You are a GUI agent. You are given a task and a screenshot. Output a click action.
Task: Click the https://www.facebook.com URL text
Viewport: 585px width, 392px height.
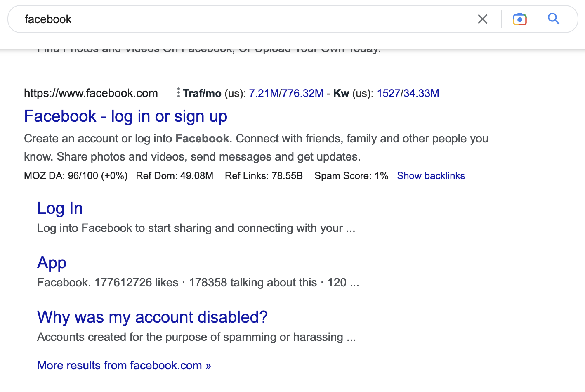(x=91, y=93)
